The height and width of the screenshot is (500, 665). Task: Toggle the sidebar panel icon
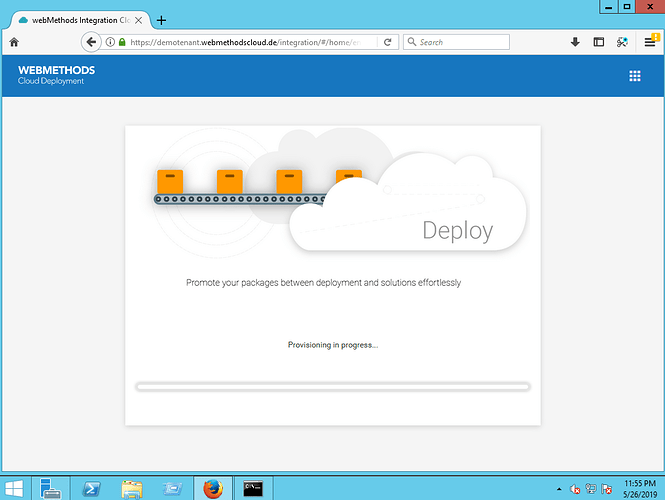point(598,42)
